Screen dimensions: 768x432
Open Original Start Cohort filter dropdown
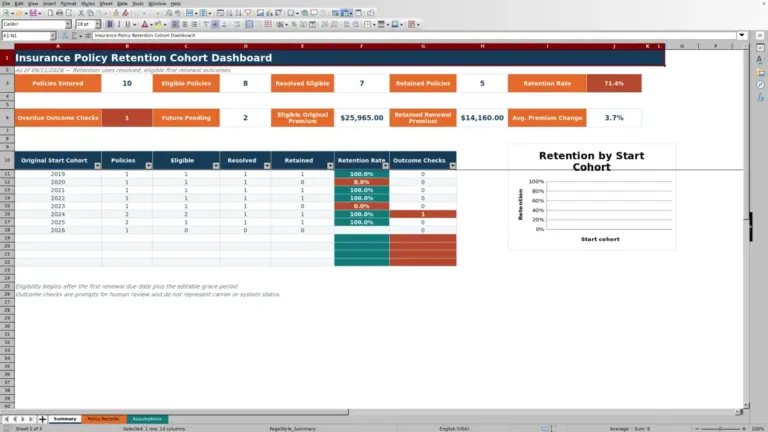point(97,166)
